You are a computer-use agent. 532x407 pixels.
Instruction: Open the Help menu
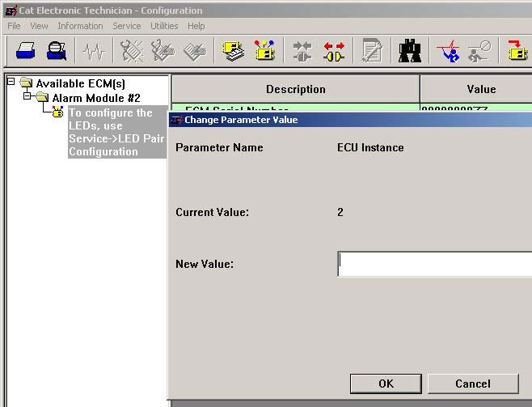click(x=196, y=26)
